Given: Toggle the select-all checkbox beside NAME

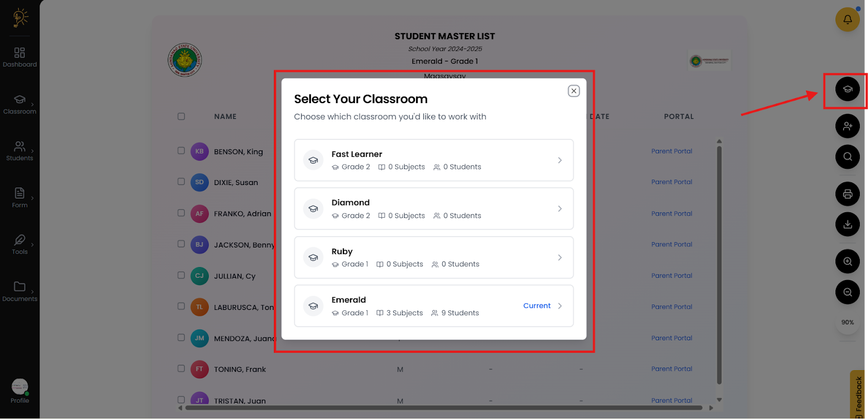Looking at the screenshot, I should coord(181,116).
